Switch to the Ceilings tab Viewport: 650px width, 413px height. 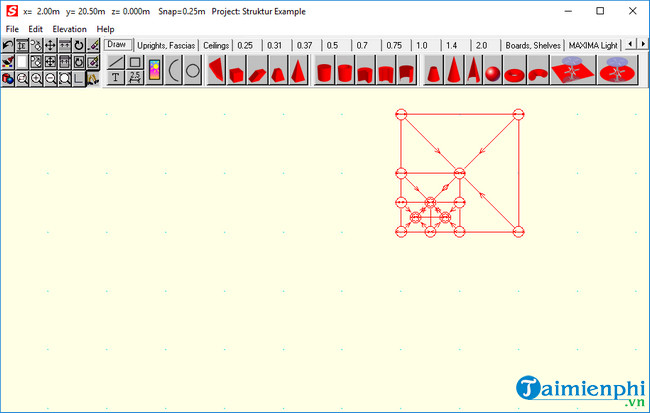(215, 45)
